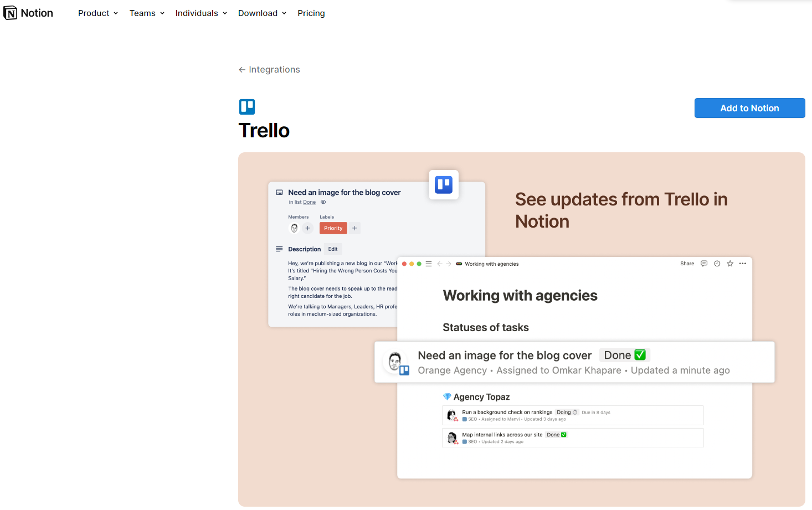Image resolution: width=812 pixels, height=510 pixels.
Task: Click avatar on Map internal links row
Action: click(x=452, y=438)
